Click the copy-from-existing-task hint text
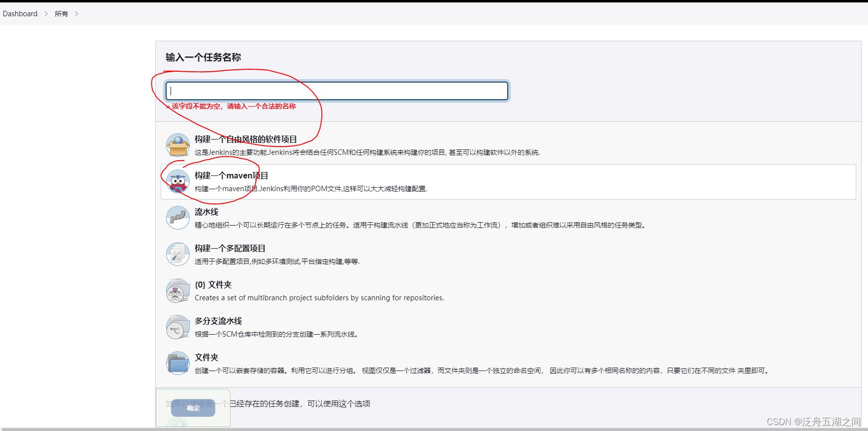This screenshot has width=868, height=431. 268,403
